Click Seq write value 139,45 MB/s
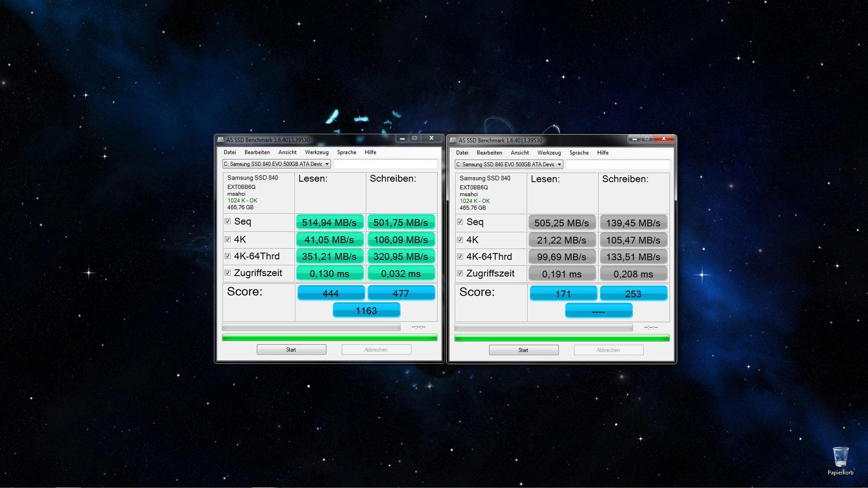This screenshot has width=868, height=488. click(x=634, y=223)
